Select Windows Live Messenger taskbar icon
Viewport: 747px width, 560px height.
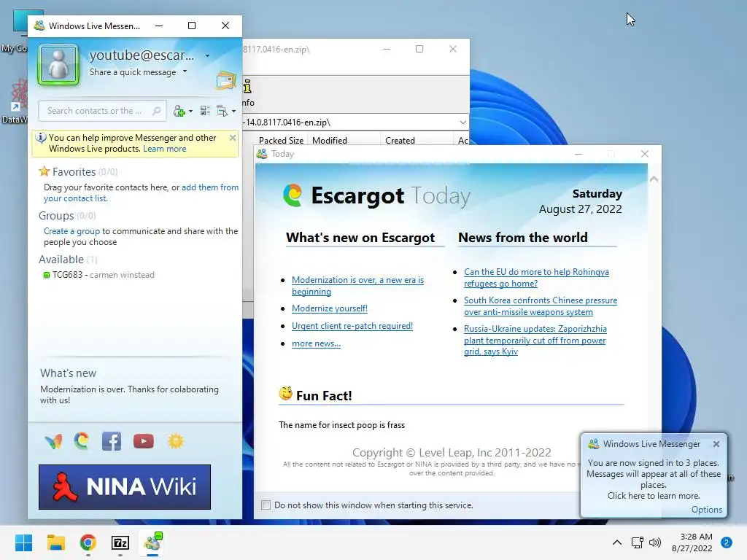(153, 542)
